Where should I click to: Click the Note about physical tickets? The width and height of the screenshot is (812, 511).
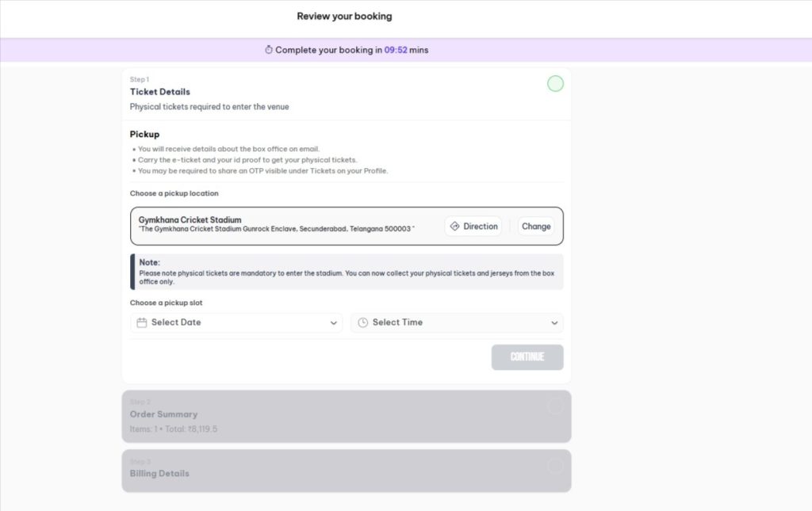tap(346, 272)
